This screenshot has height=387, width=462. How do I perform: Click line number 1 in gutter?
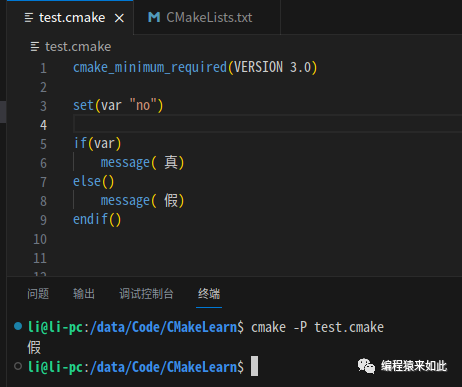coord(43,68)
